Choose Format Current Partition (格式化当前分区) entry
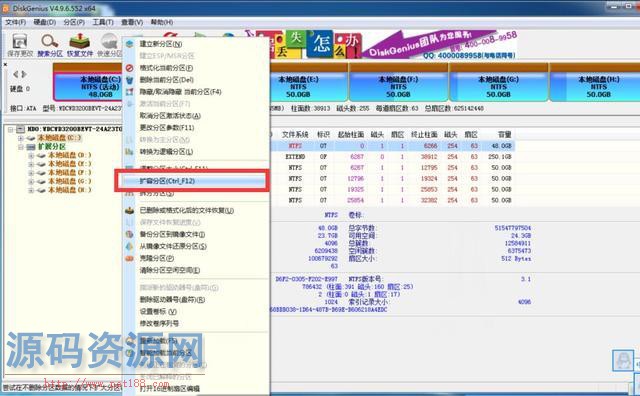Viewport: 640px width, 396px height. click(166, 68)
